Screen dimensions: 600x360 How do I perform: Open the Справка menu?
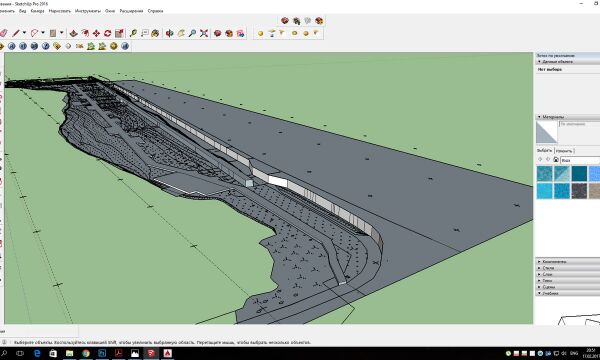pyautogui.click(x=155, y=11)
